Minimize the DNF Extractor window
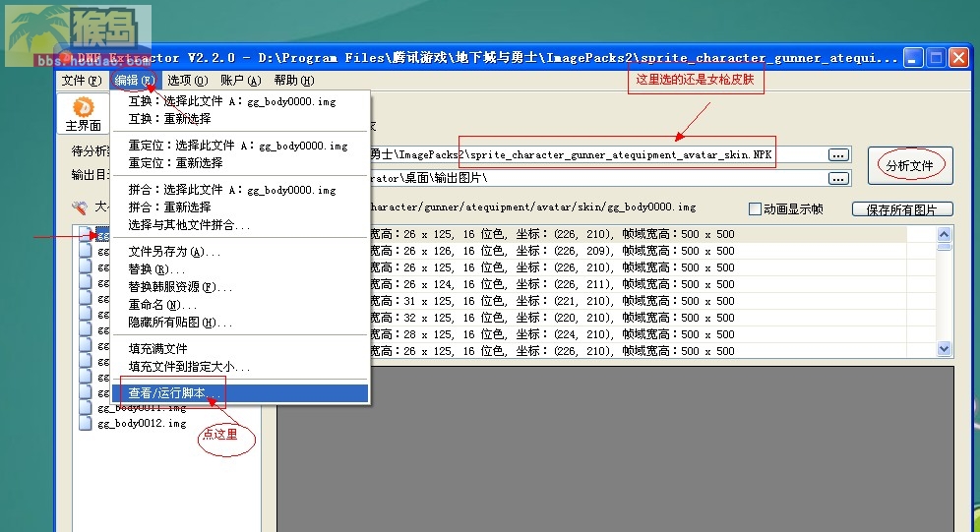Image resolution: width=980 pixels, height=532 pixels. [x=913, y=58]
